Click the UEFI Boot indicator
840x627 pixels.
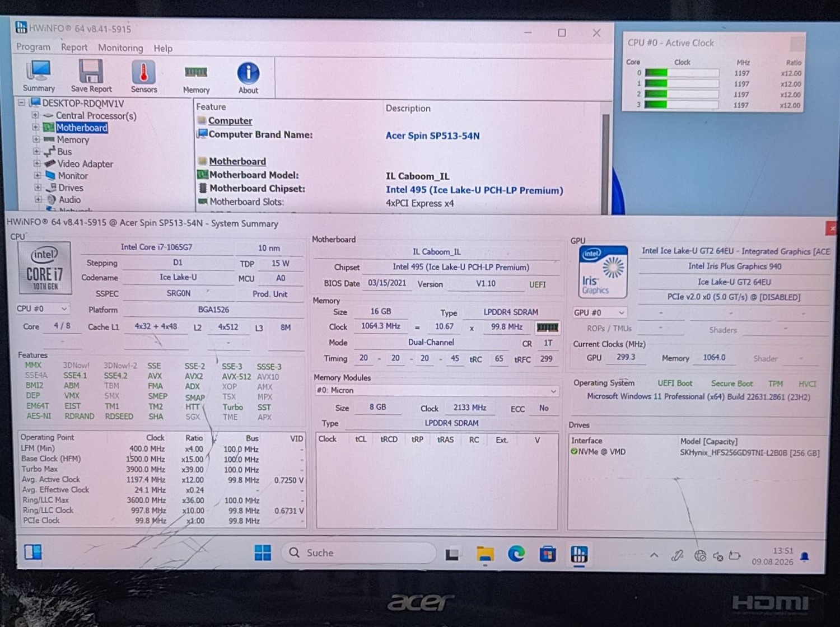(x=675, y=383)
